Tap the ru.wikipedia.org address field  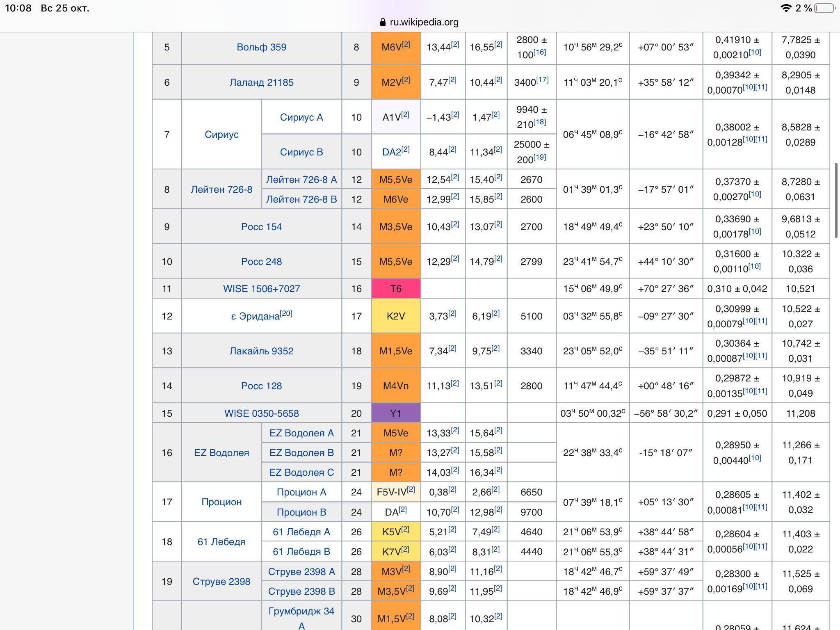click(x=424, y=22)
